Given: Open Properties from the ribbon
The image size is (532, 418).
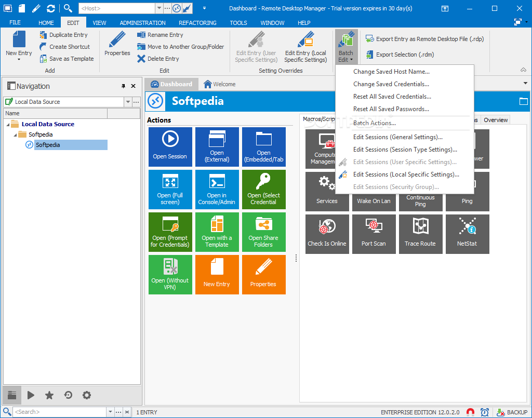Looking at the screenshot, I should point(117,44).
